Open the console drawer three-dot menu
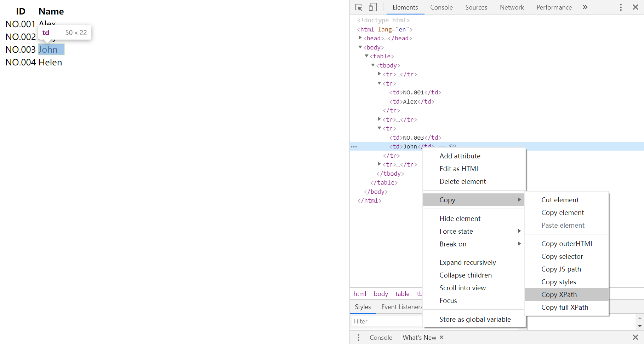Screen dimensions: 644x344 [x=358, y=338]
